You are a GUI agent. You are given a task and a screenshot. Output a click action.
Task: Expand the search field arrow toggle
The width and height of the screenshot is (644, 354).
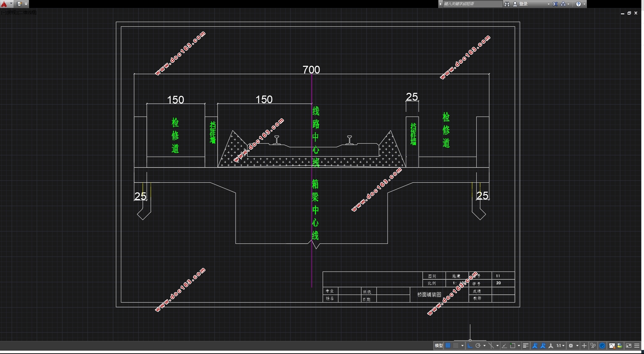441,4
